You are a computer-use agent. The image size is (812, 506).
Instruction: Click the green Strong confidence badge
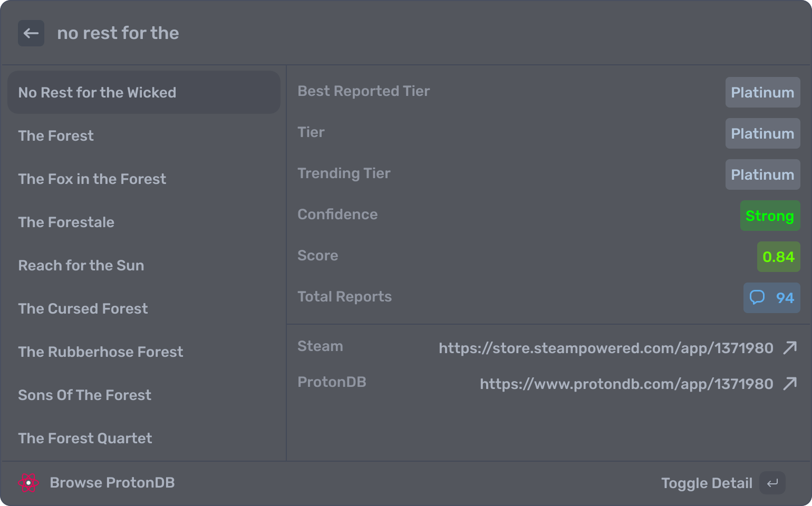coord(770,216)
